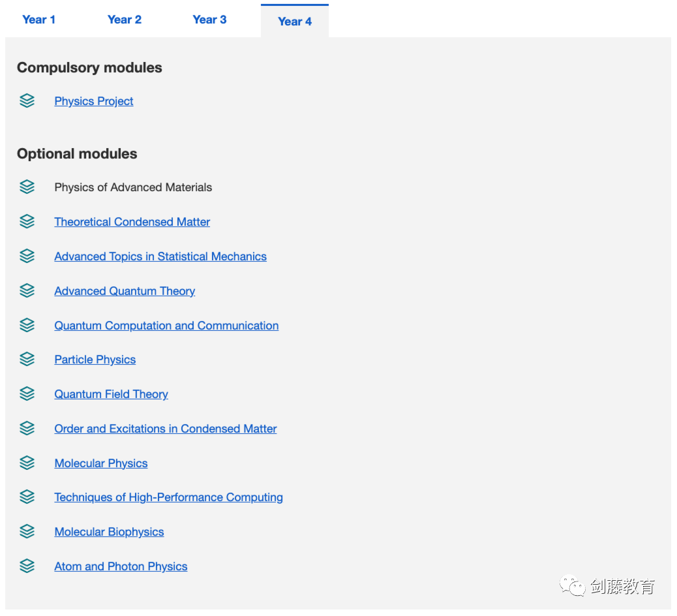Open Techniques of High-Performance Computing link
The height and width of the screenshot is (616, 677).
[168, 497]
